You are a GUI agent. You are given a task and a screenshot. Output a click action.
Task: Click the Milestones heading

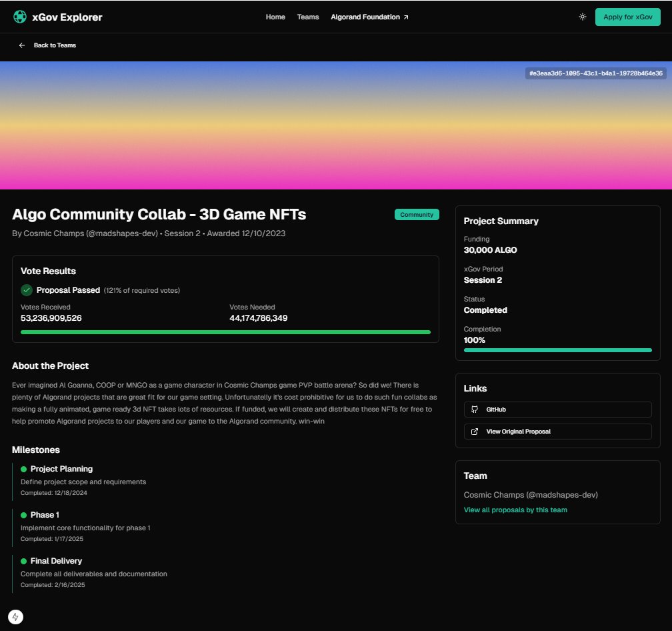[x=36, y=450]
